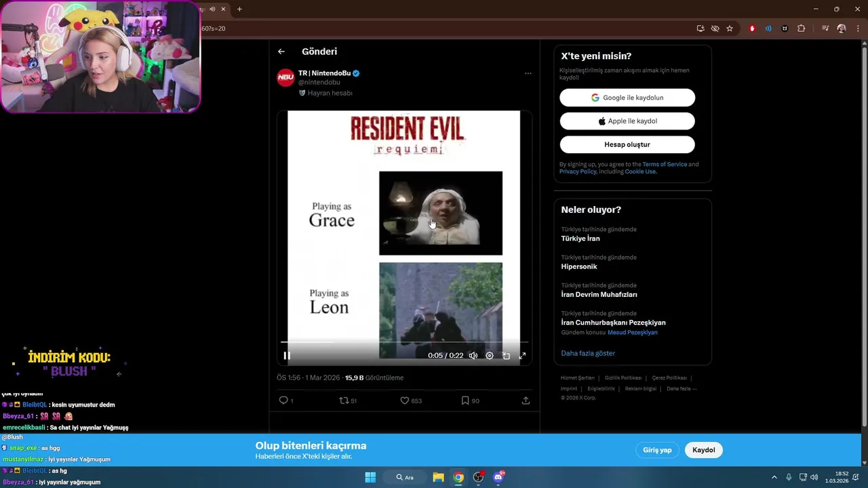Bookmark this page with the star
This screenshot has height=488, width=868.
coord(730,28)
